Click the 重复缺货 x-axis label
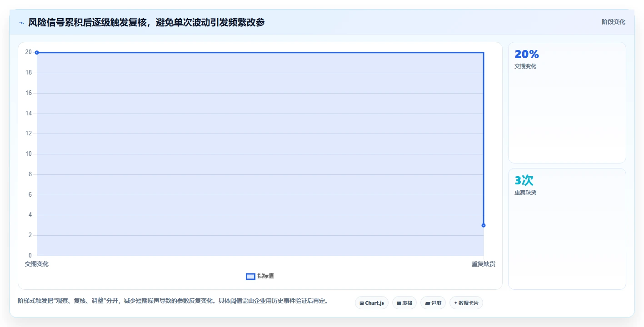This screenshot has width=644, height=327. coord(484,264)
